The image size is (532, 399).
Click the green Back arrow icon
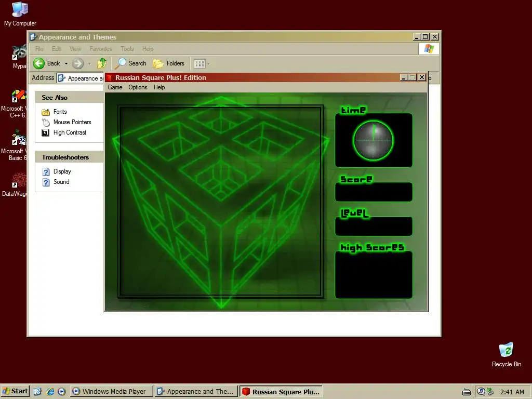tap(39, 63)
